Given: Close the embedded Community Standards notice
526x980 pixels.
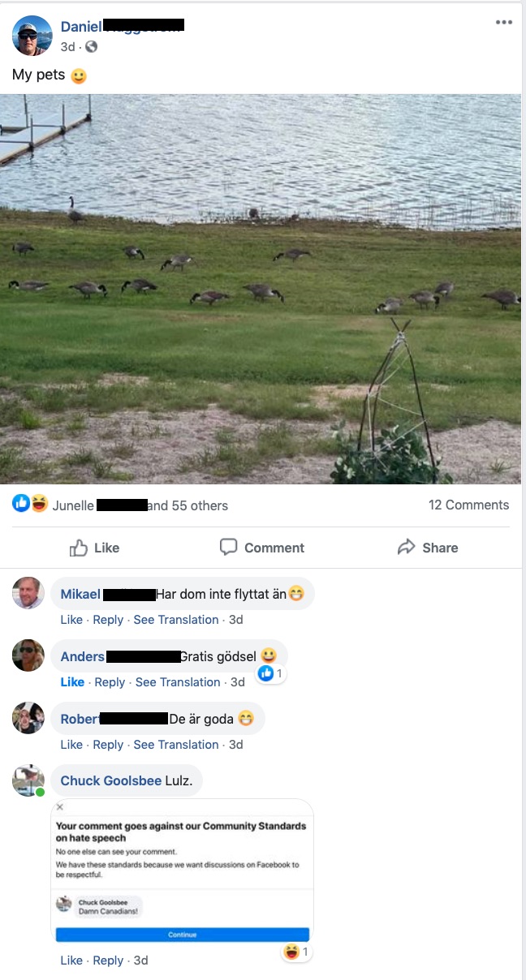Looking at the screenshot, I should [60, 807].
